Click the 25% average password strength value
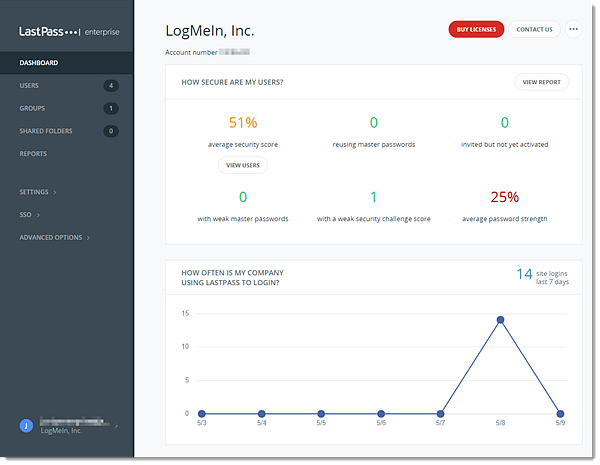600x465 pixels. tap(505, 197)
